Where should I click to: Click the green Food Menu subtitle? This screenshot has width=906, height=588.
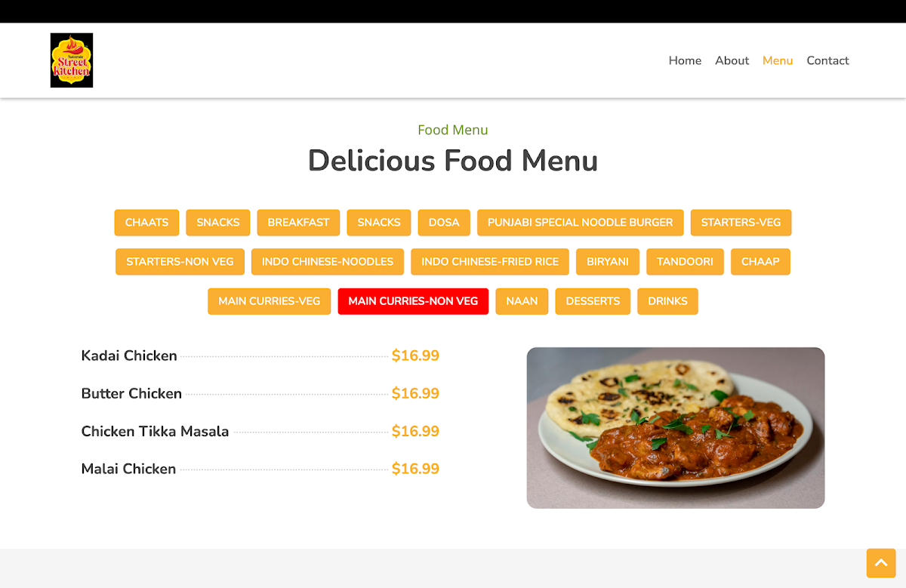pyautogui.click(x=453, y=130)
